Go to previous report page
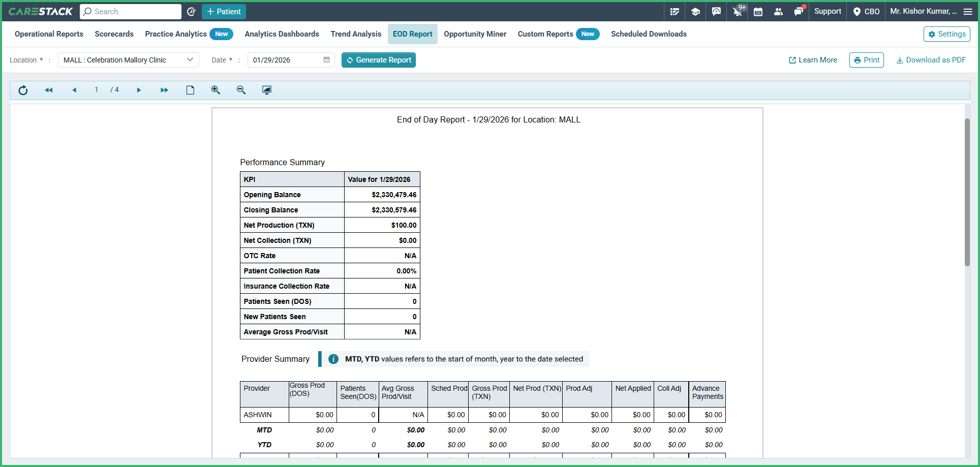This screenshot has height=467, width=980. coord(74,90)
